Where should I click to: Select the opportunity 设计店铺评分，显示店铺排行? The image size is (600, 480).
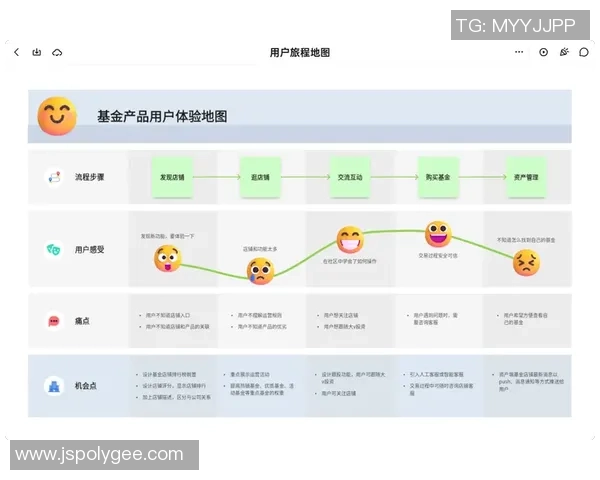[x=174, y=386]
